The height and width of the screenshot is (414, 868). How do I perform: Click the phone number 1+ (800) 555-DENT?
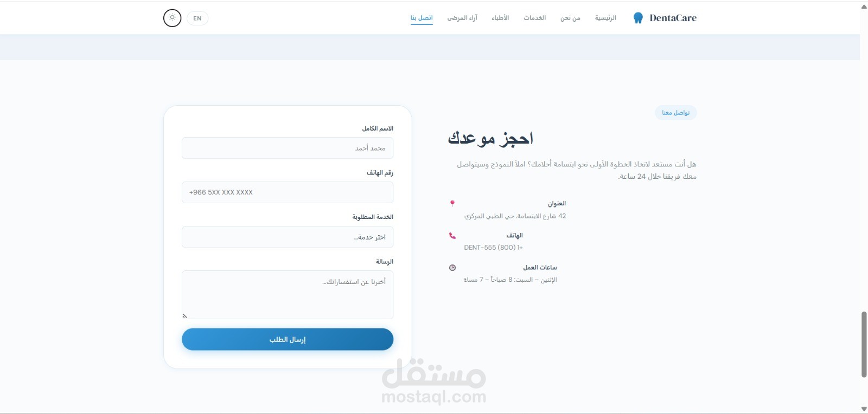(494, 248)
